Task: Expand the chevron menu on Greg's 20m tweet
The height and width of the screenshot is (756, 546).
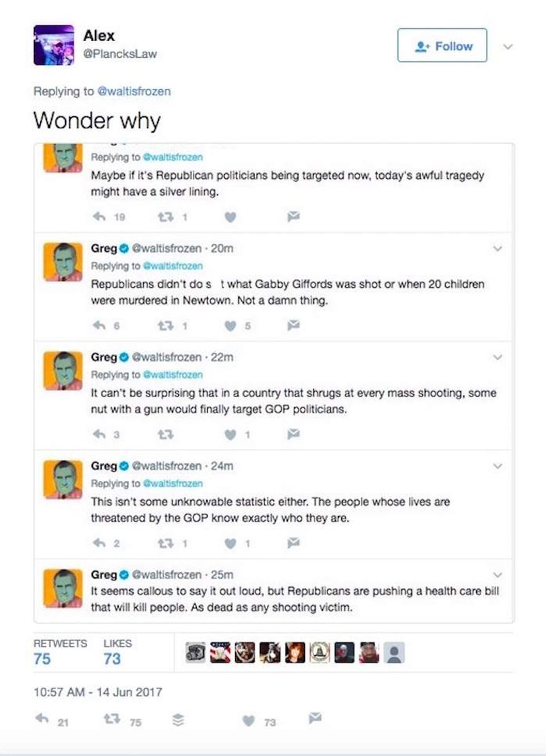Action: [498, 248]
